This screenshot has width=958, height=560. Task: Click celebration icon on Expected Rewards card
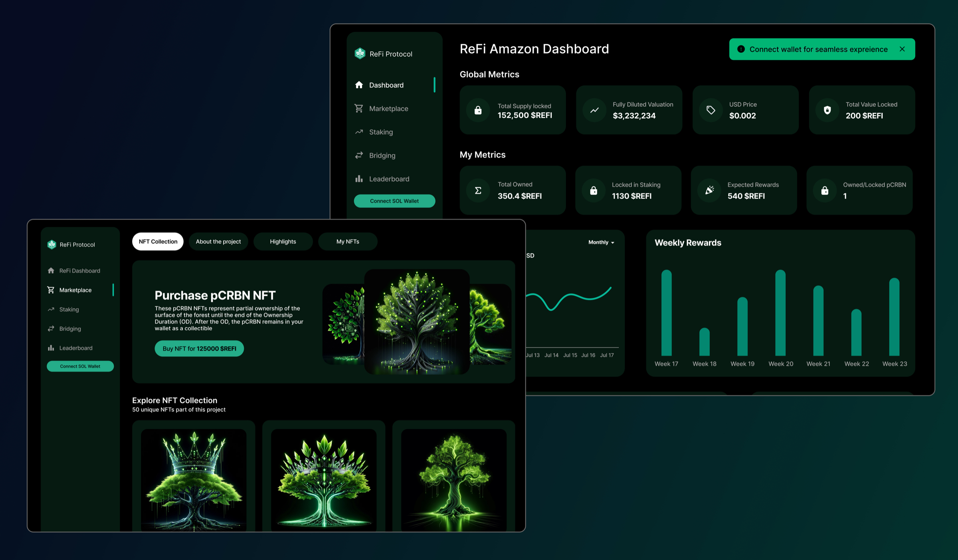tap(709, 190)
